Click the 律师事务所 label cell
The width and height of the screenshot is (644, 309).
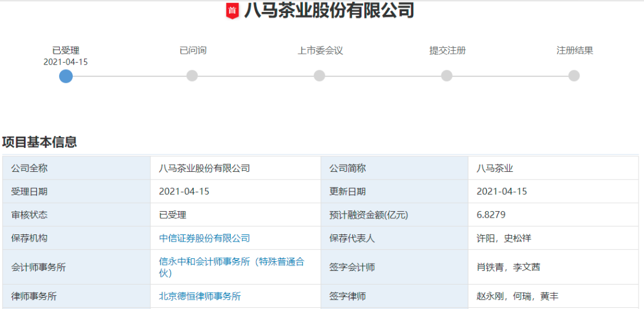pos(77,296)
